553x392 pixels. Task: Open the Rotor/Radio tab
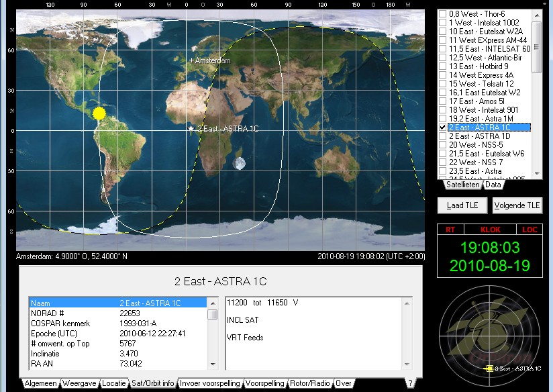pos(309,383)
